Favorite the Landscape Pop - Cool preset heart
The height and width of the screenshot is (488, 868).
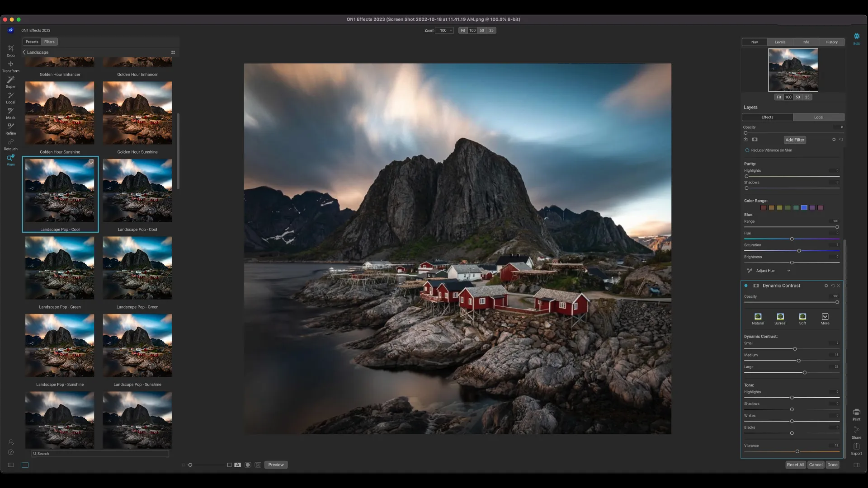(x=91, y=162)
